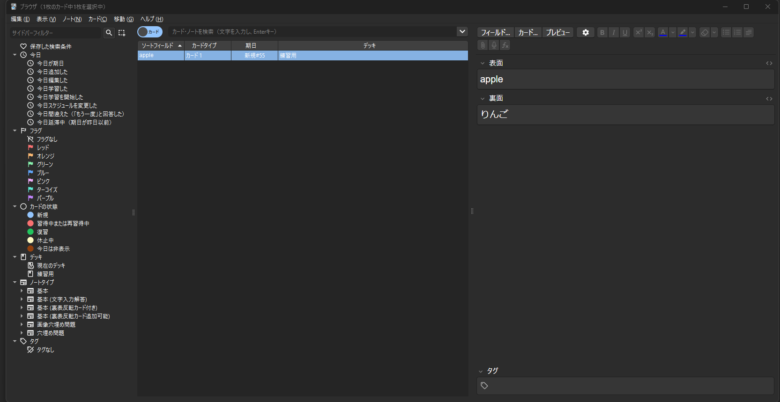Viewport: 780px width, 402px height.
Task: Activate the sidebar selection tool icon
Action: (x=122, y=32)
